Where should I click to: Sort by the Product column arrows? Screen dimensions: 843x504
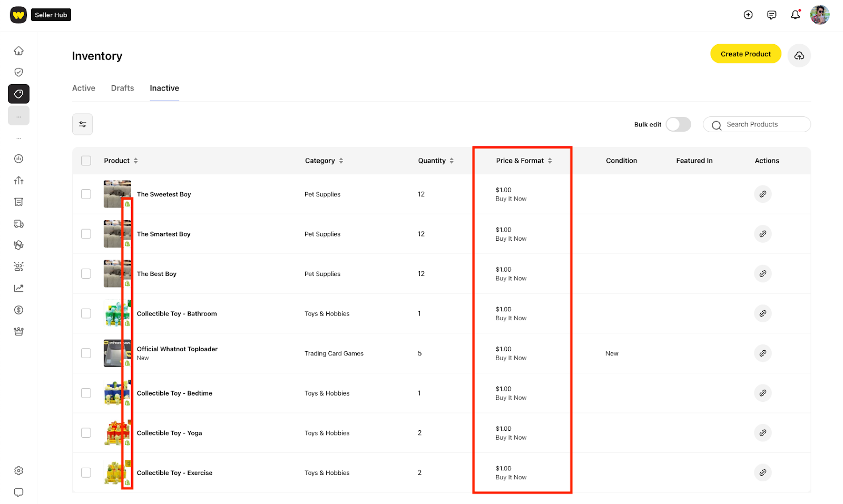coord(136,161)
